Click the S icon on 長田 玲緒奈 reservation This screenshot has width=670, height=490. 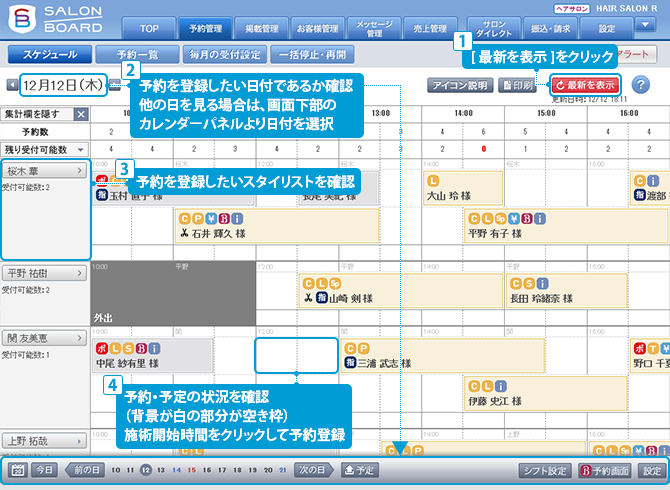pos(529,284)
